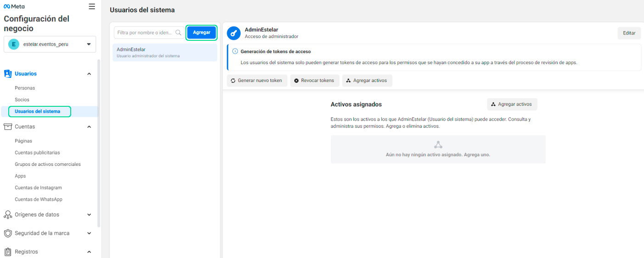The image size is (644, 258).
Task: Expand the Orígenes de datos section
Action: [x=89, y=214]
